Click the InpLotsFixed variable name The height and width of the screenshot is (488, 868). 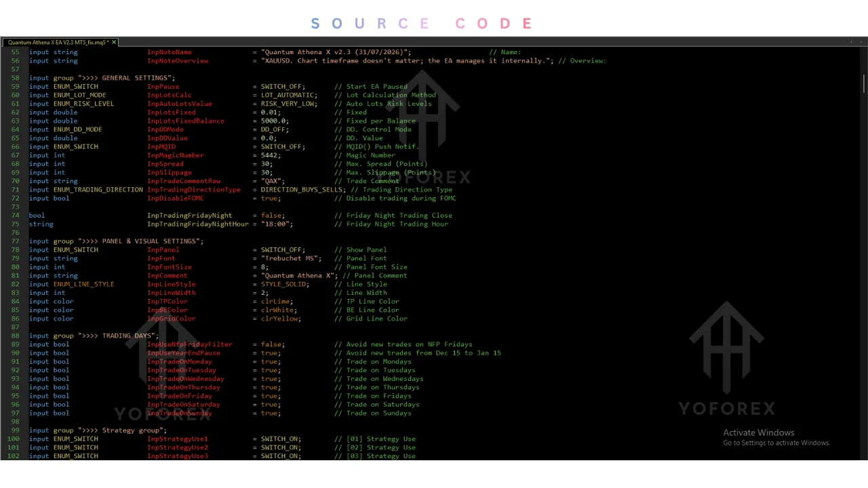point(172,113)
